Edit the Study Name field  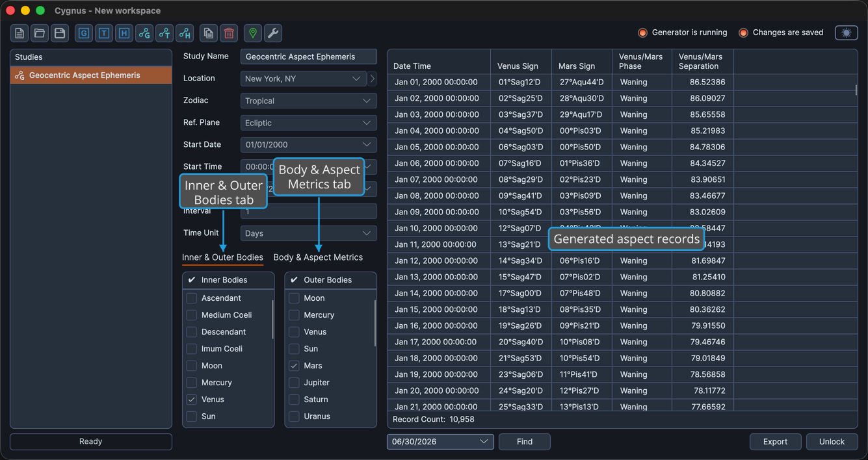308,57
